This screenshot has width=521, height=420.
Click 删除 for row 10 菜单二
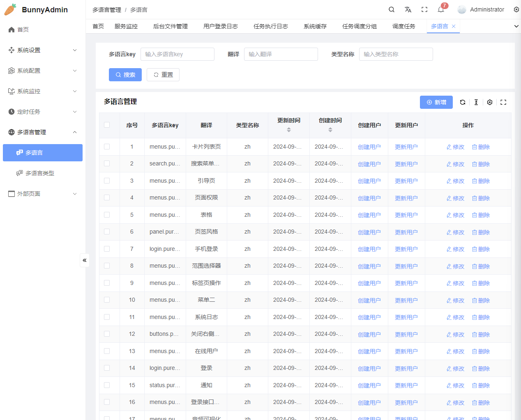(481, 301)
